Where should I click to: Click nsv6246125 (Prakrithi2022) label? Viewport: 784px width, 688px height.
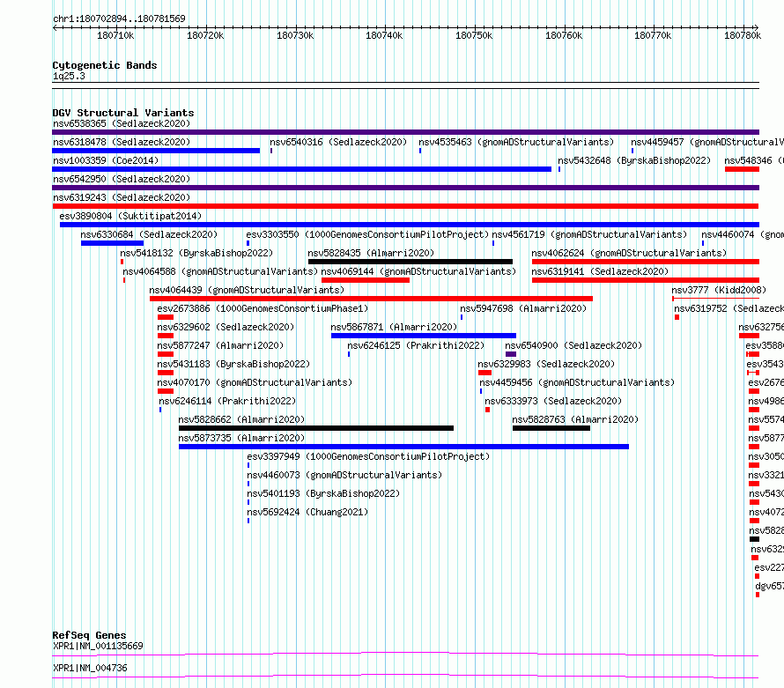pyautogui.click(x=416, y=345)
